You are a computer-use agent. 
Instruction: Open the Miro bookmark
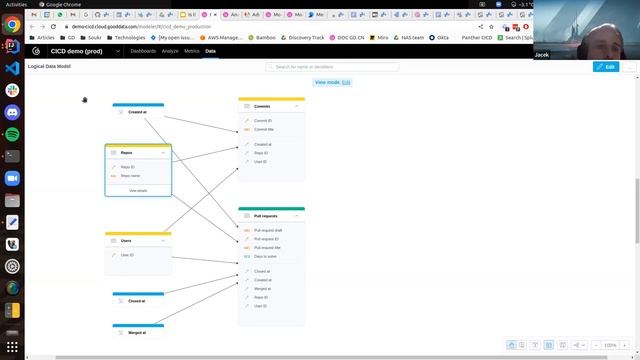point(379,38)
